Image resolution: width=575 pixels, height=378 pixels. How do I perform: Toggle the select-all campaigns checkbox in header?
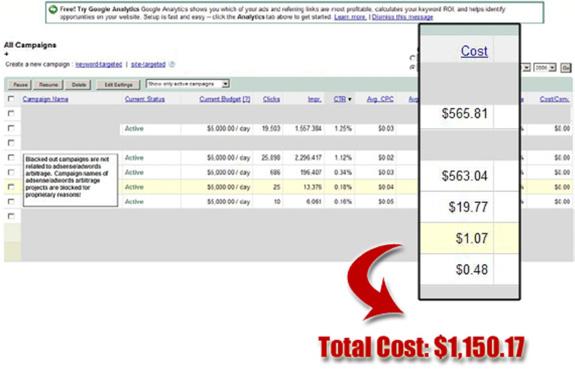pos(11,99)
